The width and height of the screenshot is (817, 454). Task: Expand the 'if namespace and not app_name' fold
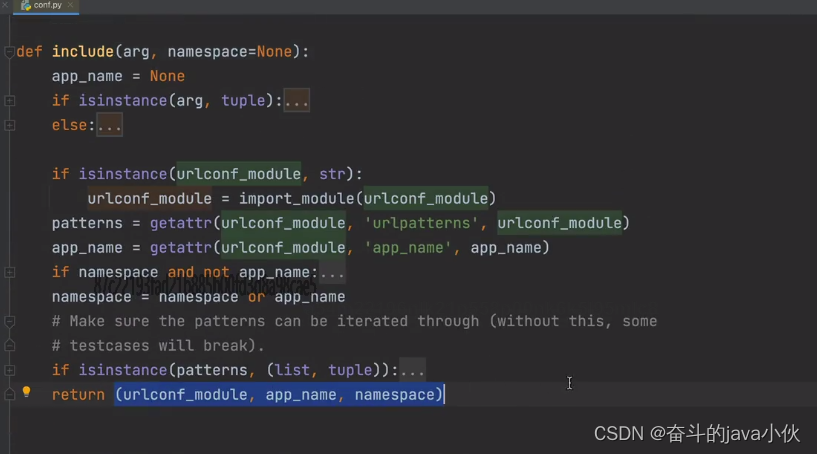coord(9,272)
